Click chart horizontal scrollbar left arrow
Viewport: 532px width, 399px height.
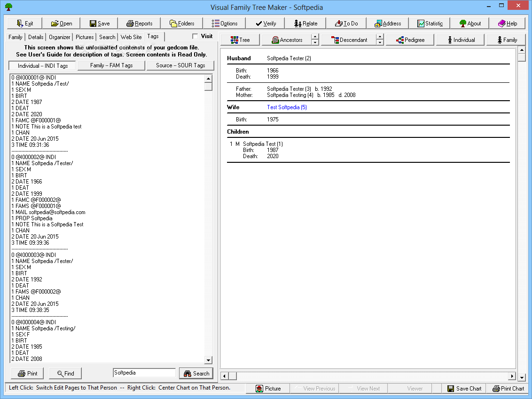coord(224,376)
